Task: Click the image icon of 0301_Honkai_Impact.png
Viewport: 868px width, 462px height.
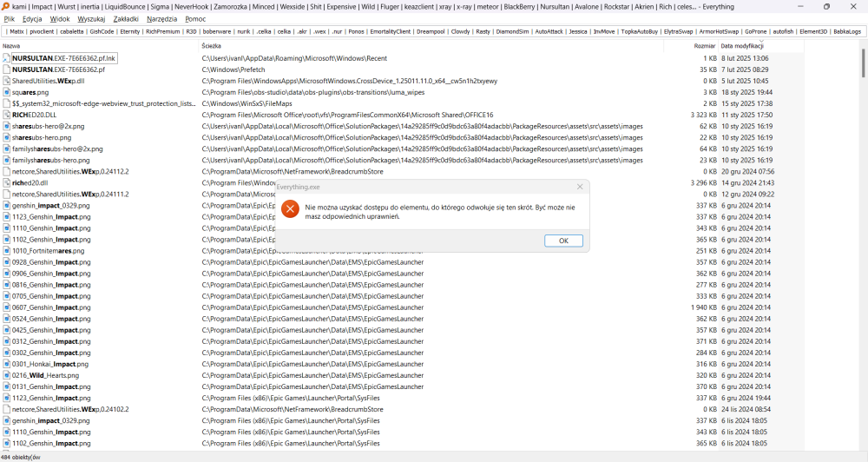Action: pyautogui.click(x=7, y=364)
